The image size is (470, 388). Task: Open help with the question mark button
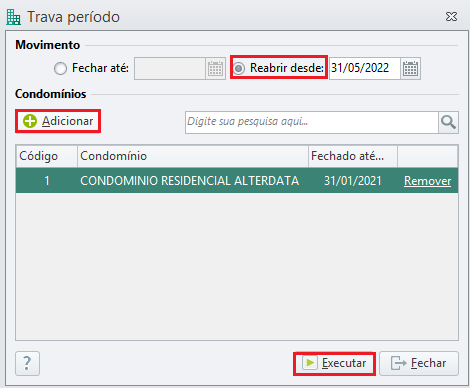[27, 363]
